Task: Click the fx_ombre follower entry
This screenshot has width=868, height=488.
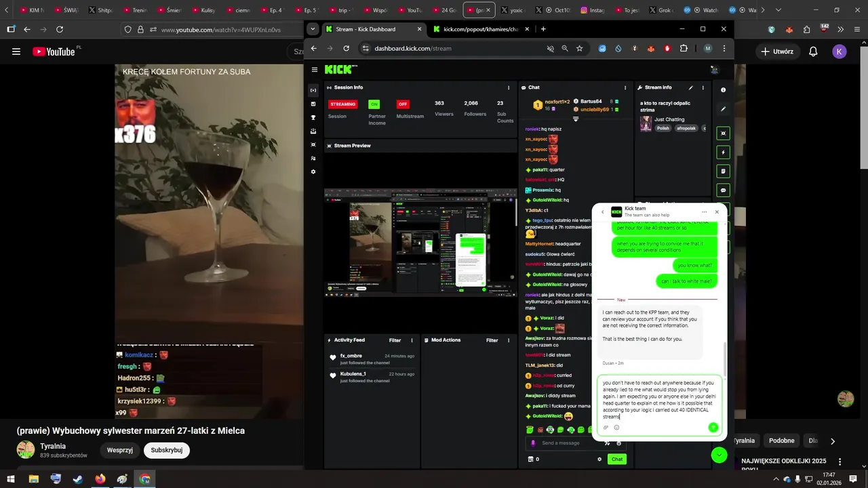Action: (372, 359)
